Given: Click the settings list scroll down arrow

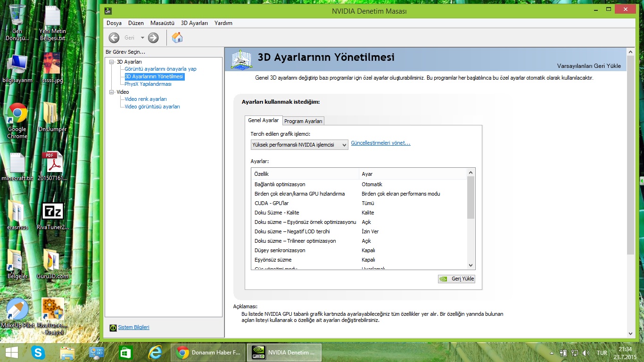Looking at the screenshot, I should click(471, 265).
